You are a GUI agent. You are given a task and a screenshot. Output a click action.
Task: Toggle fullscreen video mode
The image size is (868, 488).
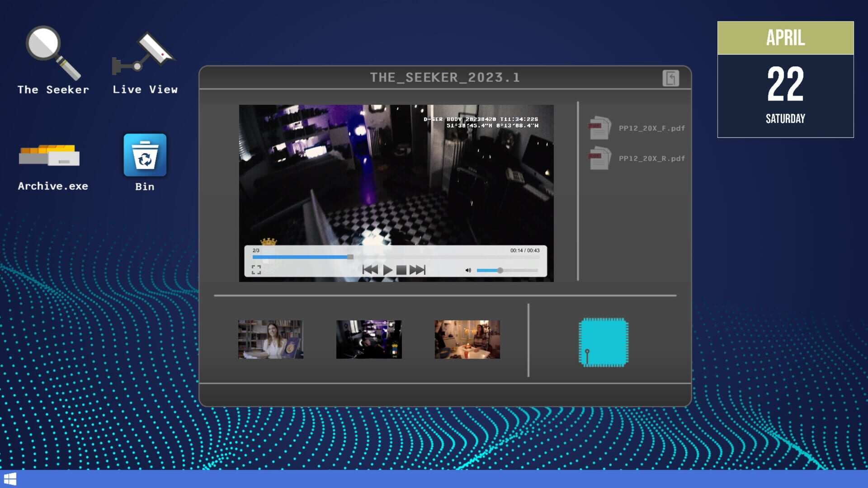(256, 270)
